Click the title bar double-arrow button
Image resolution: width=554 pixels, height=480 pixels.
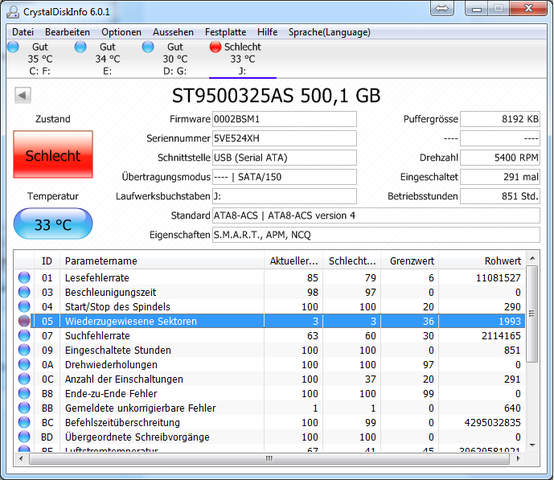442,8
